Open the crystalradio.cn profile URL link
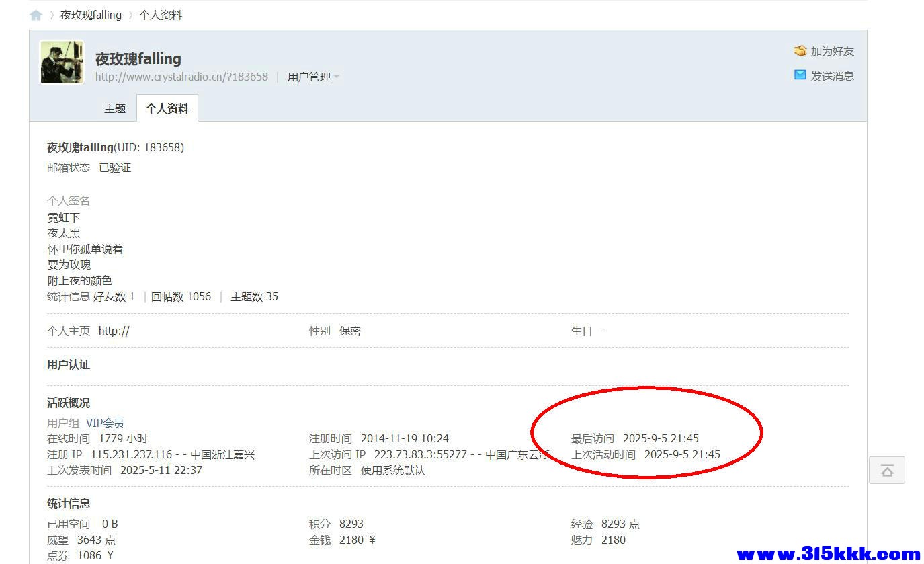The width and height of the screenshot is (924, 564). 181,77
